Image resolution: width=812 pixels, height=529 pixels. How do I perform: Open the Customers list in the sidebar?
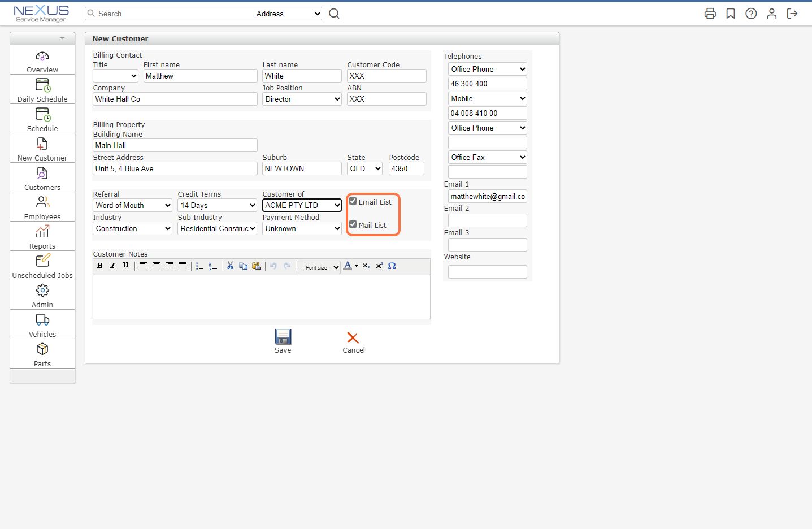click(x=42, y=177)
